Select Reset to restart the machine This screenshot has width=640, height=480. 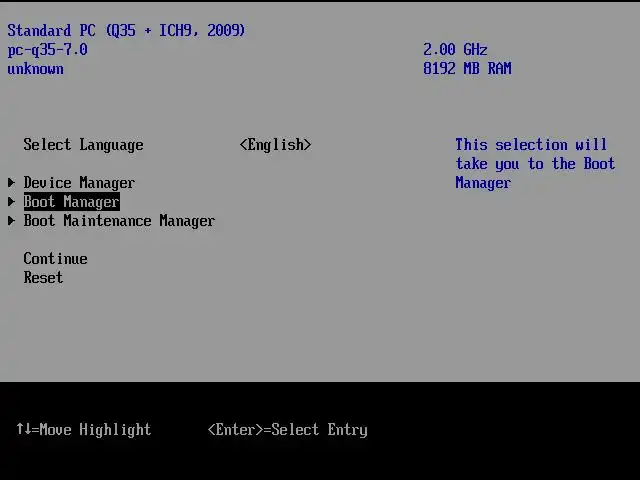[43, 278]
